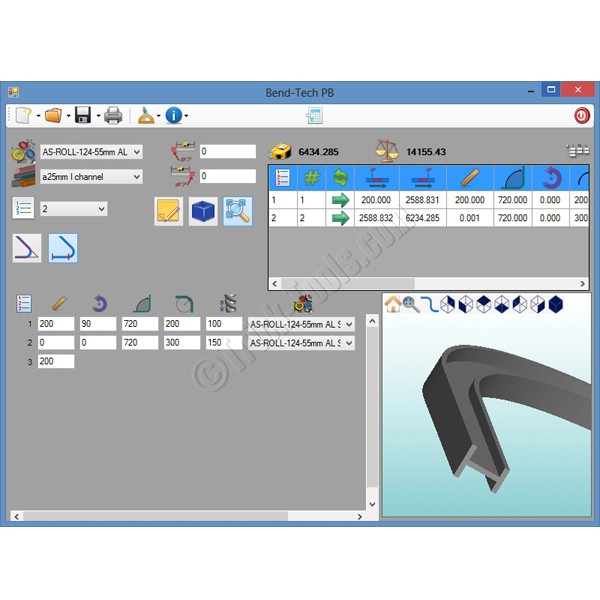Select the cell showing 0.001
The height and width of the screenshot is (600, 600).
coord(470,218)
